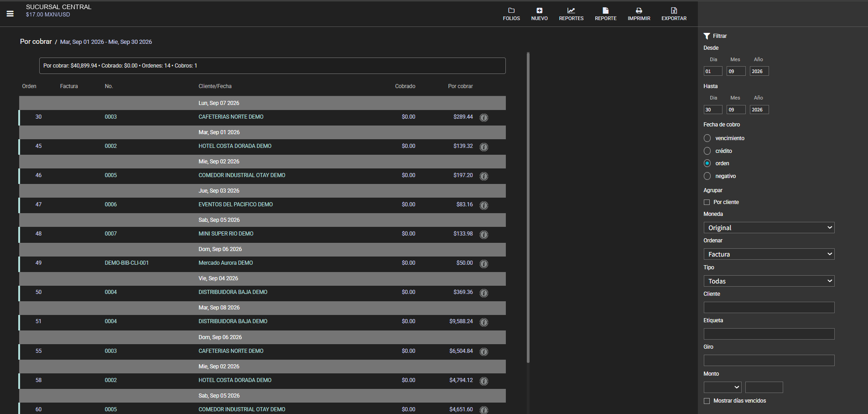Image resolution: width=868 pixels, height=414 pixels.
Task: Select the vencimiento radio option
Action: click(x=707, y=138)
